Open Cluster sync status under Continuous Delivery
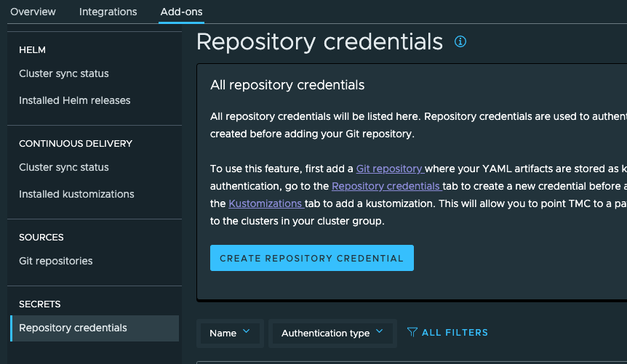This screenshot has width=627, height=364. [64, 167]
